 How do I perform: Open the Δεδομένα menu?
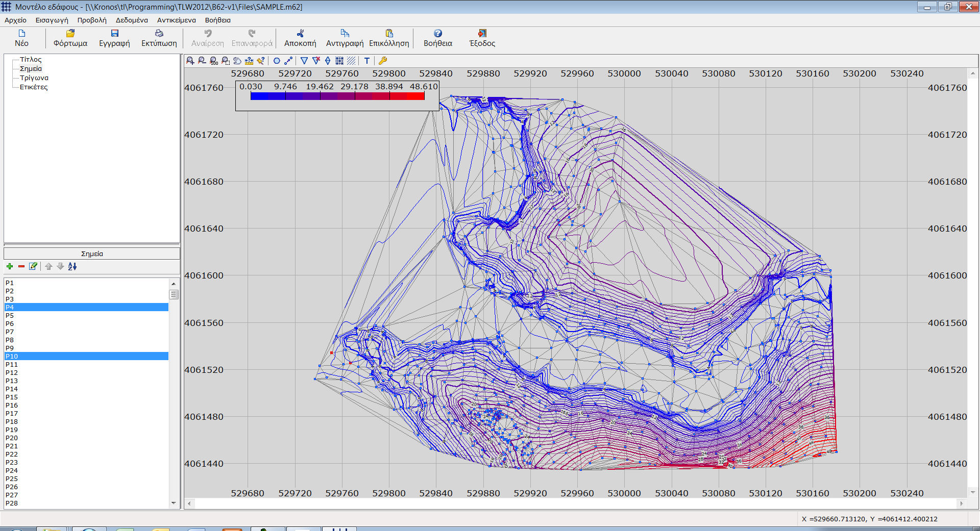[132, 20]
